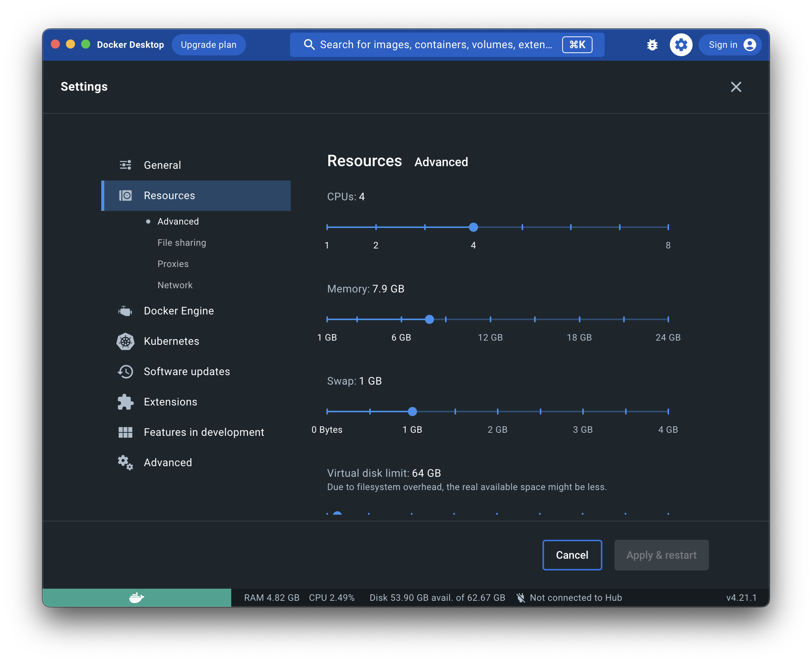This screenshot has height=663, width=812.
Task: Click the Memory: 7.9 GB label
Action: tap(365, 289)
